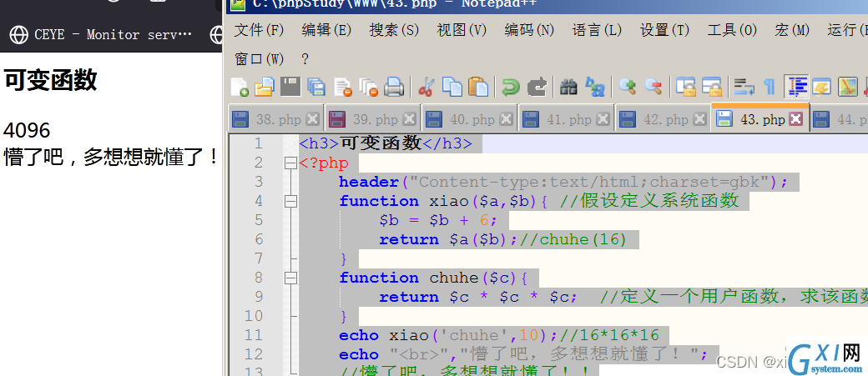The width and height of the screenshot is (868, 376).
Task: Click "echo xiao('chuhe',10);" on line 11
Action: (x=449, y=335)
